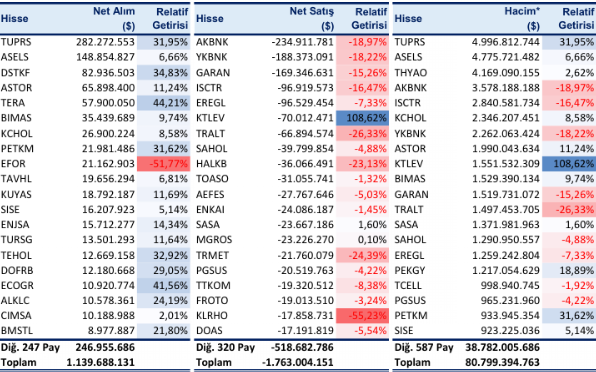Image resolution: width=596 pixels, height=372 pixels.
Task: Select YKBNK net sell value -188.373.091
Action: 303,57
